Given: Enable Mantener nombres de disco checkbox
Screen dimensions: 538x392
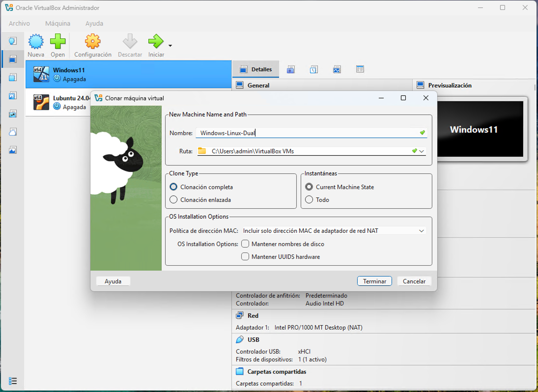Looking at the screenshot, I should click(x=245, y=244).
